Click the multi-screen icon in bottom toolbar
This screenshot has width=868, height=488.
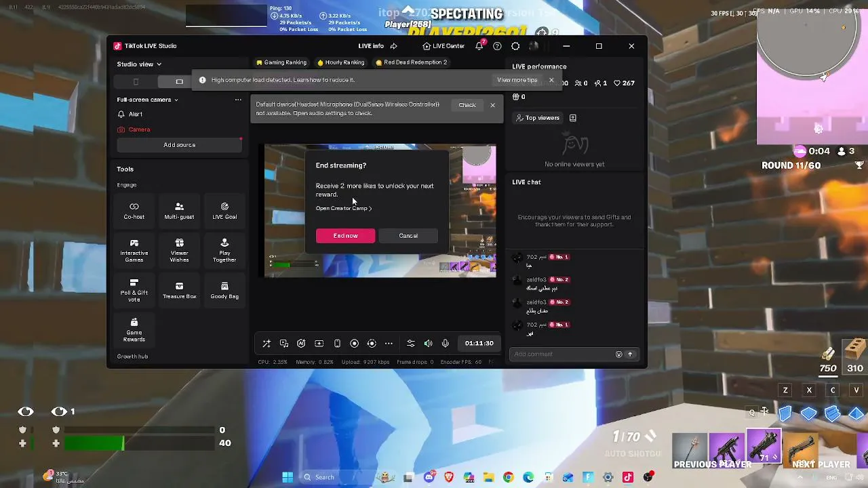point(284,344)
